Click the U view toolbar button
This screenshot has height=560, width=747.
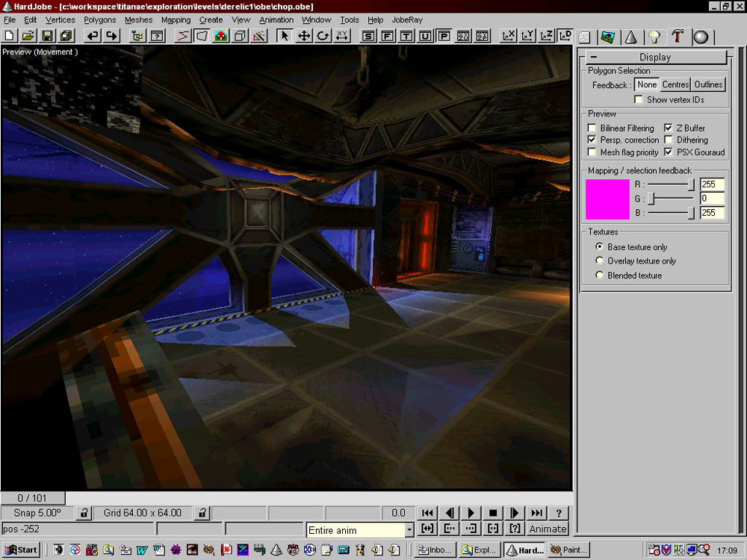tap(425, 36)
